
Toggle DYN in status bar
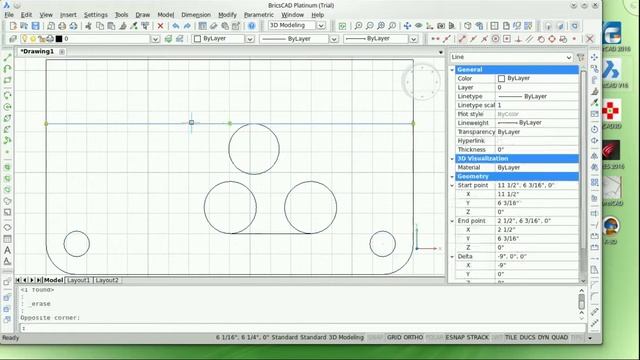[543, 338]
